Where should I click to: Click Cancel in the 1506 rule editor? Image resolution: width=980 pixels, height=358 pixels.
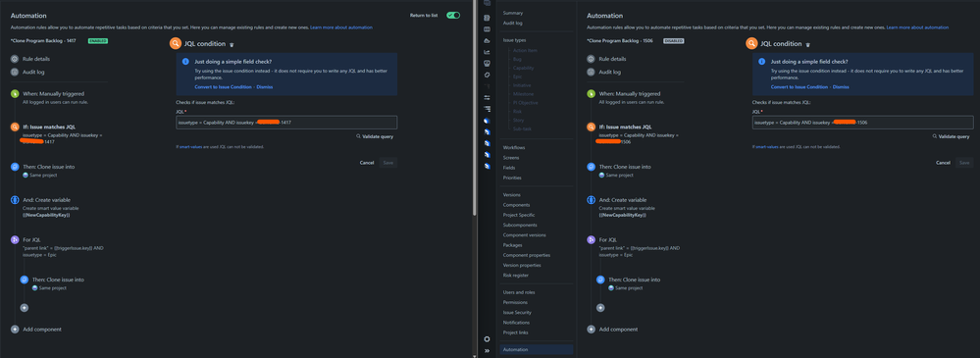(943, 163)
